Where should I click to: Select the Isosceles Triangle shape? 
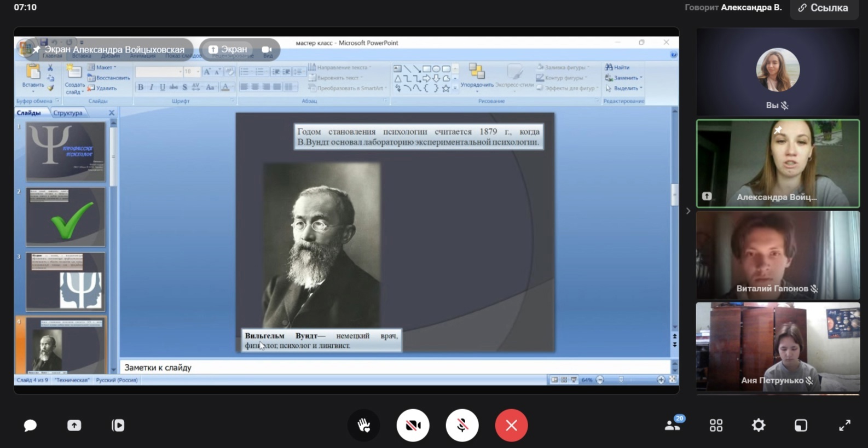click(x=397, y=78)
